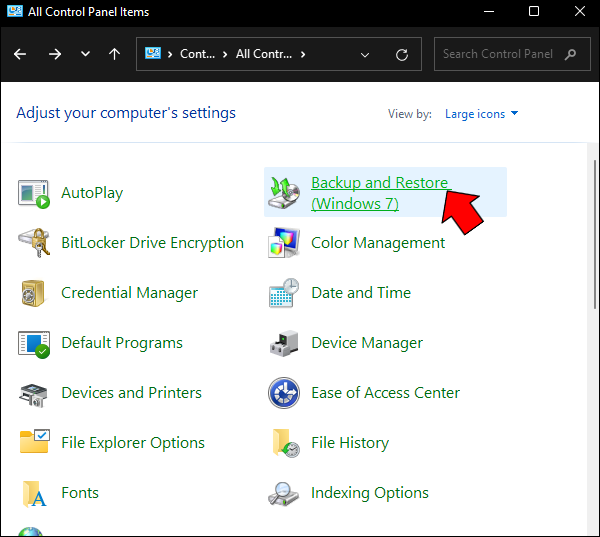
Task: Refresh the Control Panel view
Action: [402, 54]
